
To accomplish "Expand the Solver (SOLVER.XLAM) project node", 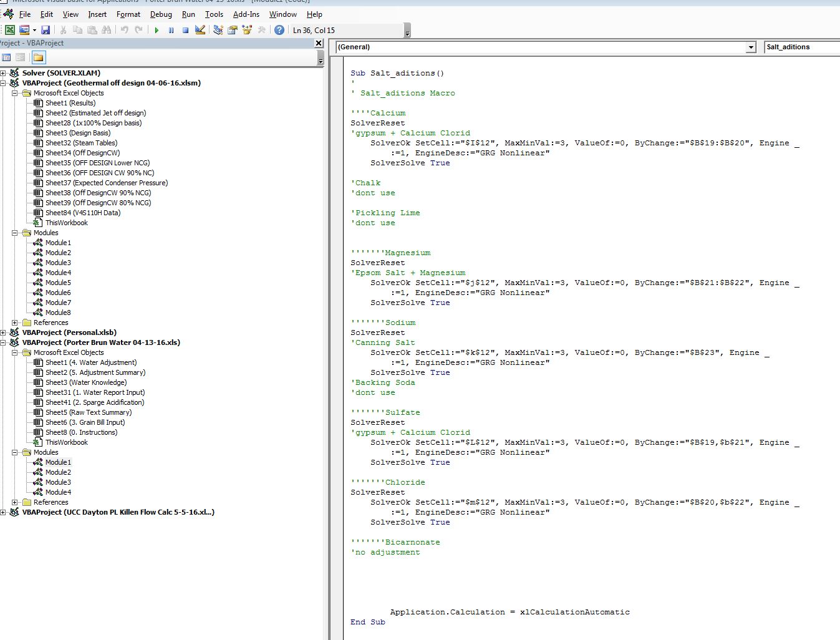I will (x=4, y=73).
